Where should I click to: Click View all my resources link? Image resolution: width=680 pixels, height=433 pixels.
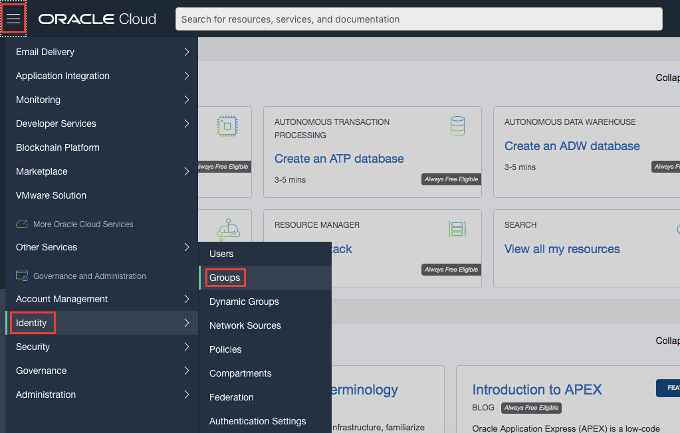click(x=562, y=249)
